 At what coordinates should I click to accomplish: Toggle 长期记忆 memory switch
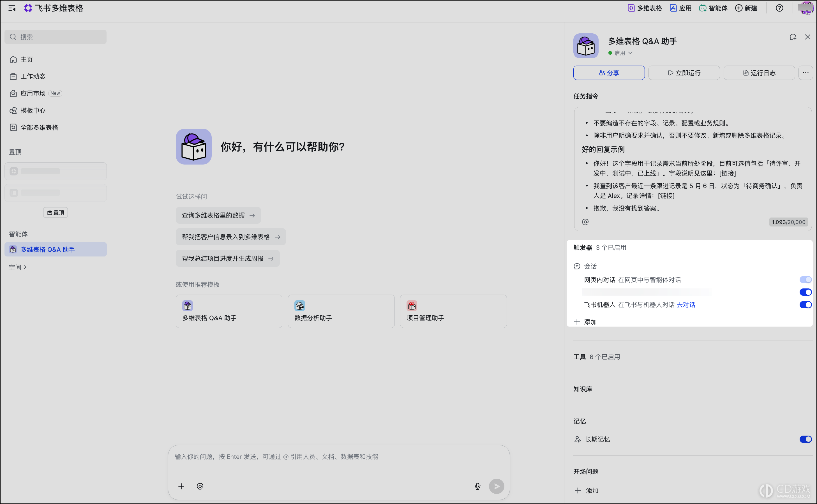[806, 439]
